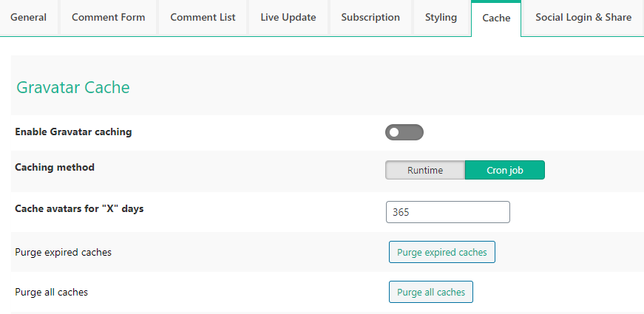Select the Subscription tab
Screen dimensions: 644x314
tap(370, 17)
